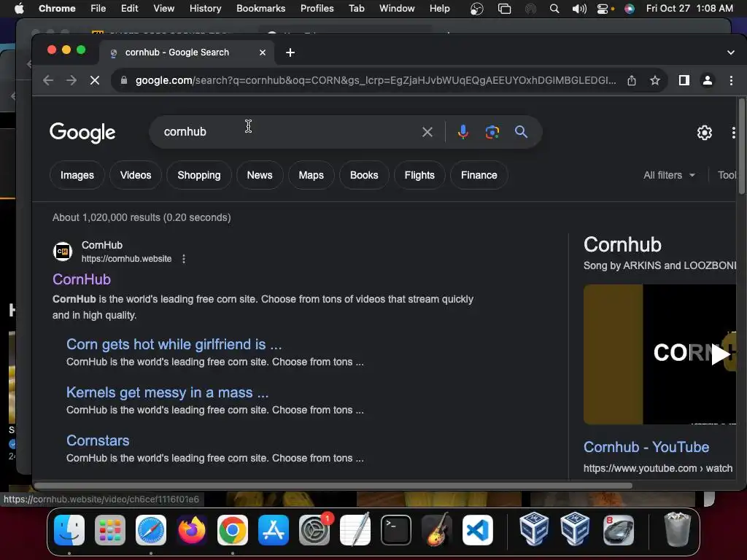Launch Firefox from the Dock
Viewport: 747px width, 560px height.
(192, 530)
